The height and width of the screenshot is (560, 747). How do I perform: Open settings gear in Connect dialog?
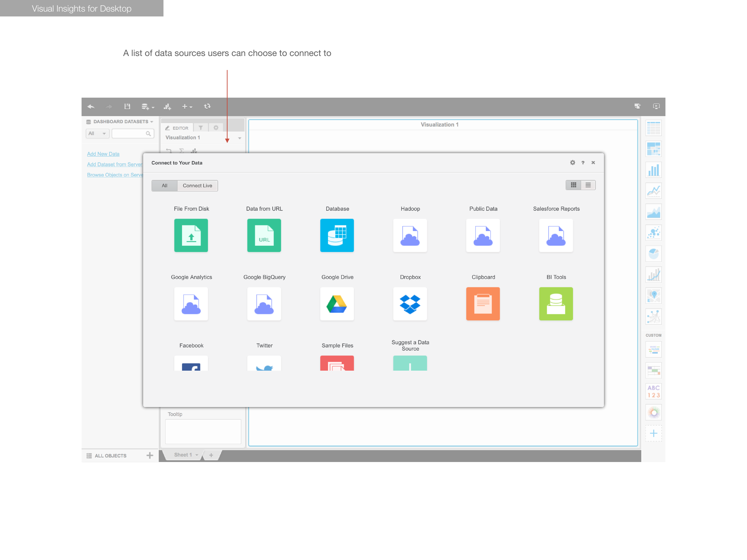573,162
